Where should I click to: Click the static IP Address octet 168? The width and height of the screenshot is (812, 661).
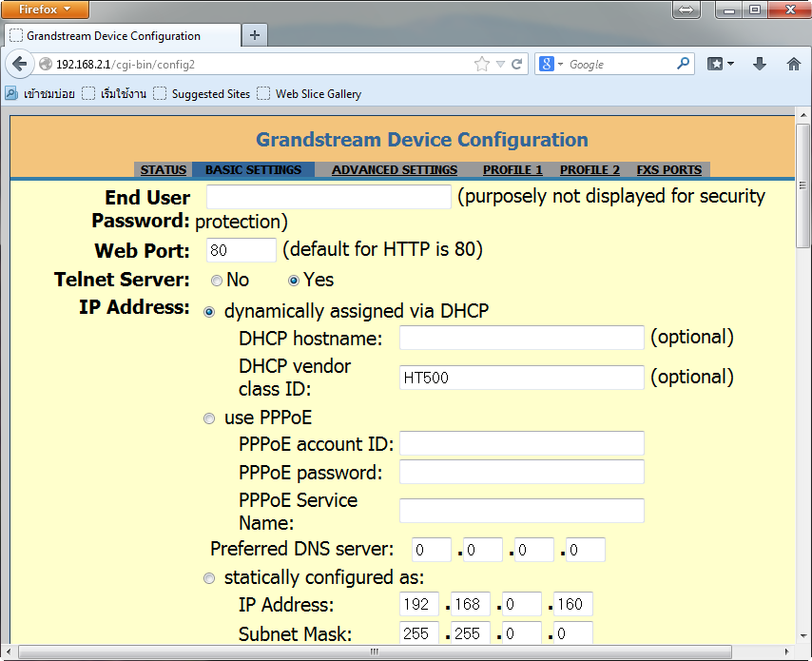[471, 604]
